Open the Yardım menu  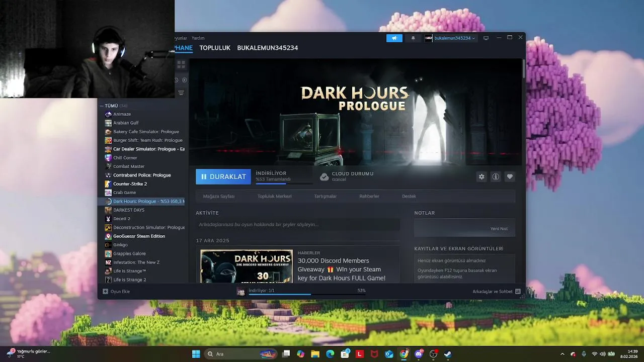click(198, 38)
